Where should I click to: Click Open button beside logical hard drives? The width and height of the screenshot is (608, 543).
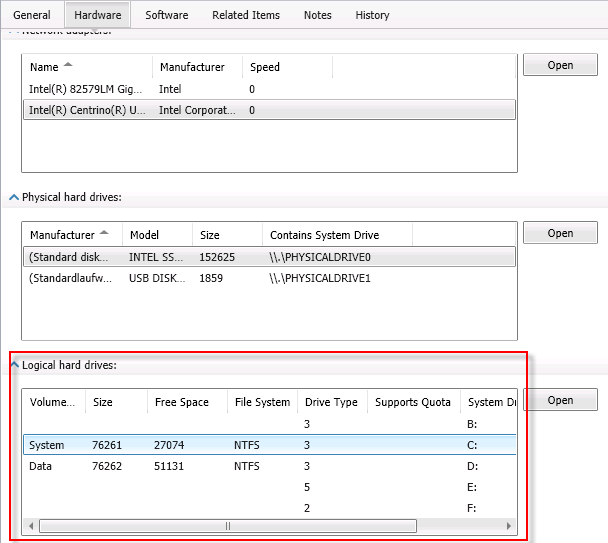coord(560,400)
